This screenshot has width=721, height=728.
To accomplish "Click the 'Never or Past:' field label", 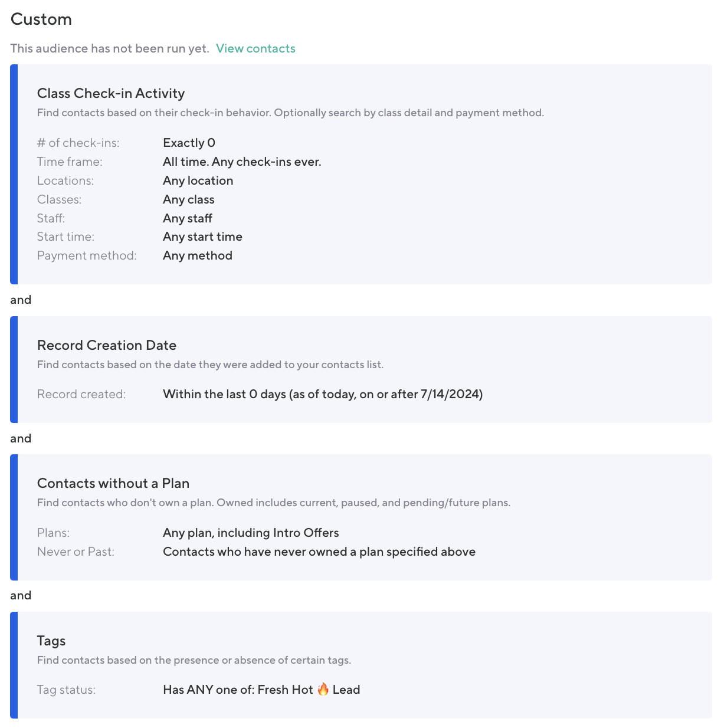I will [76, 552].
